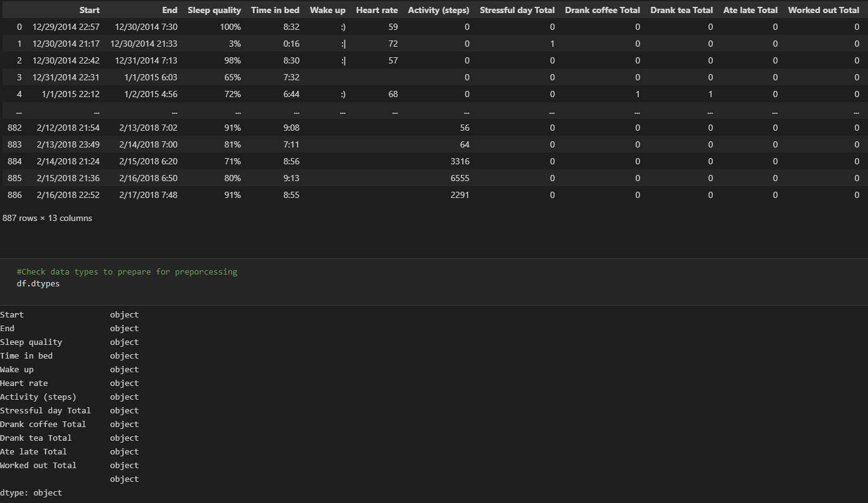Click the start cell '12/30/2014 21:17'
Screen dimensions: 868x503
click(x=66, y=44)
